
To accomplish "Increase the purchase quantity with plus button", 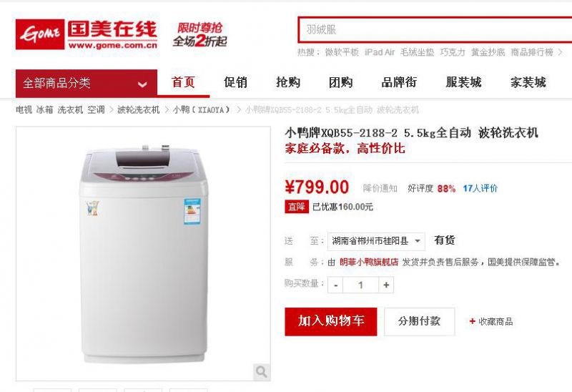I will click(x=386, y=285).
